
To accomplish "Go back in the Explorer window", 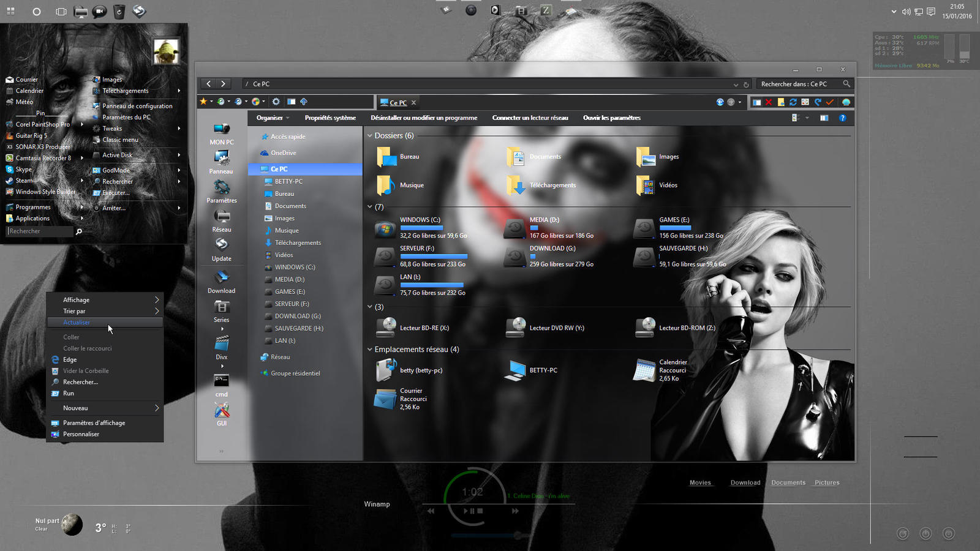I will pos(209,84).
